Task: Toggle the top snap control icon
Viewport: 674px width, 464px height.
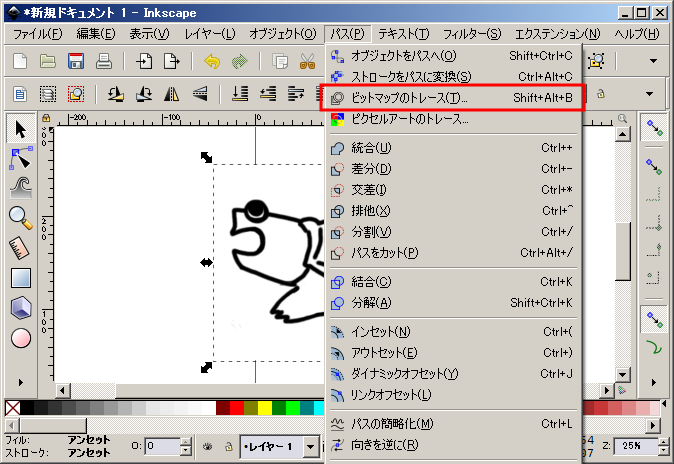Action: (x=654, y=128)
